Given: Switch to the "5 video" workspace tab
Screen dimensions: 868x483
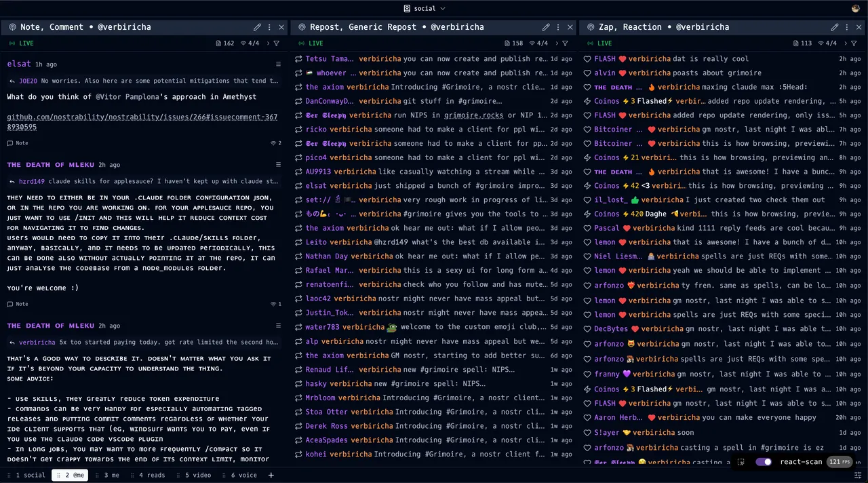Looking at the screenshot, I should click(x=197, y=475).
